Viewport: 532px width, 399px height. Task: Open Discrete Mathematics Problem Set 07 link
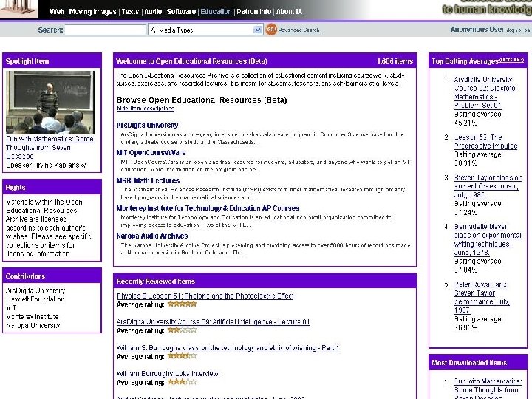pos(485,92)
